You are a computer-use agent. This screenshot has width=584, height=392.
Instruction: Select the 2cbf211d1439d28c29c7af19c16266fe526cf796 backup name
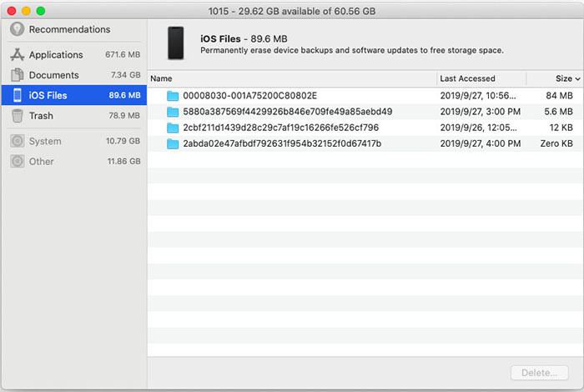(281, 128)
